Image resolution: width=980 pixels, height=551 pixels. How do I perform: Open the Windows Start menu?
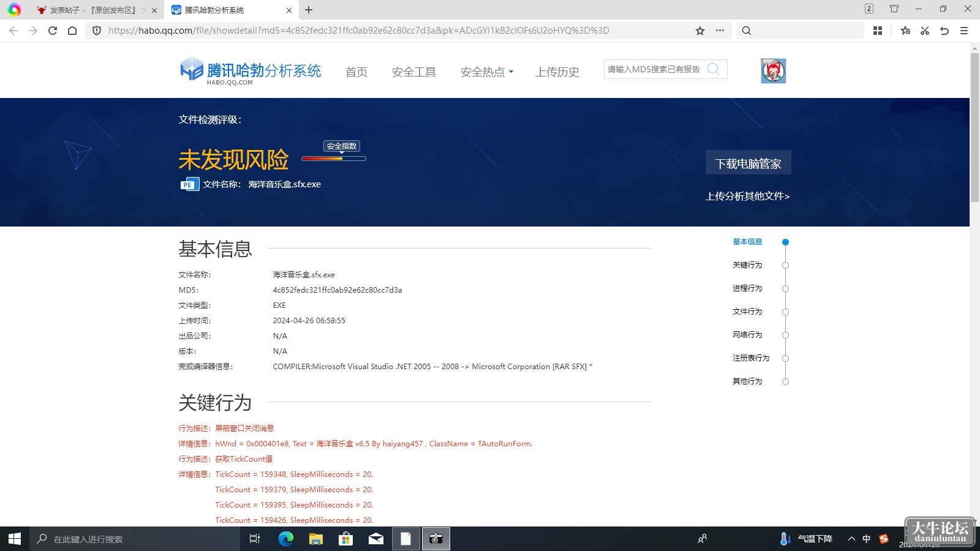tap(15, 539)
